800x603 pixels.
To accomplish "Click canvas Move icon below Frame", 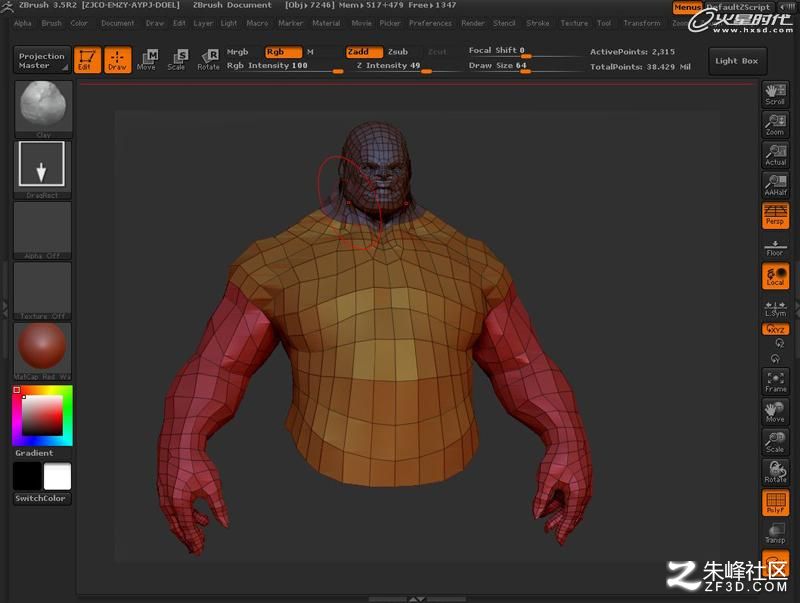I will tap(775, 412).
